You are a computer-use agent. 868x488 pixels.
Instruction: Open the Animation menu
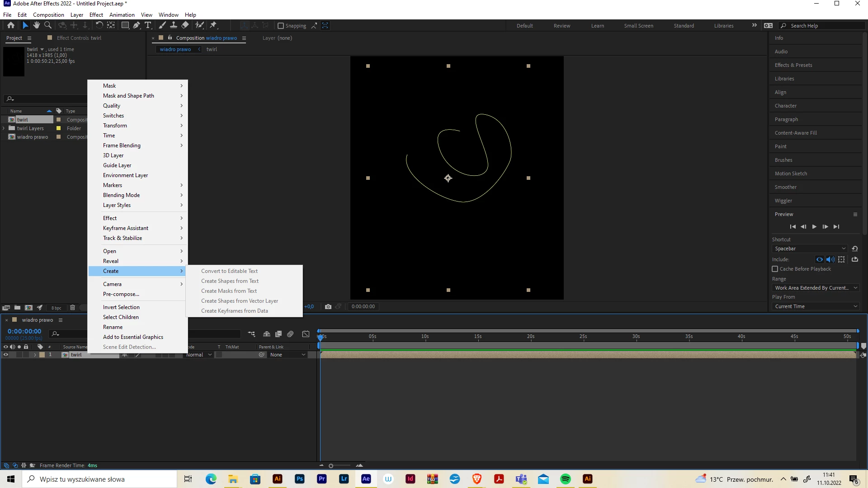point(122,14)
